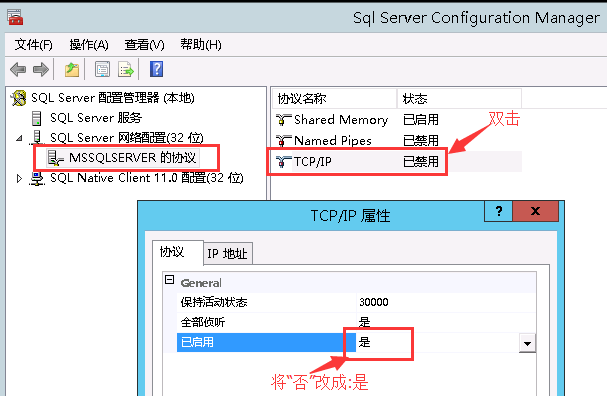Sort by the 状态 column header
This screenshot has width=607, height=396.
pyautogui.click(x=460, y=99)
